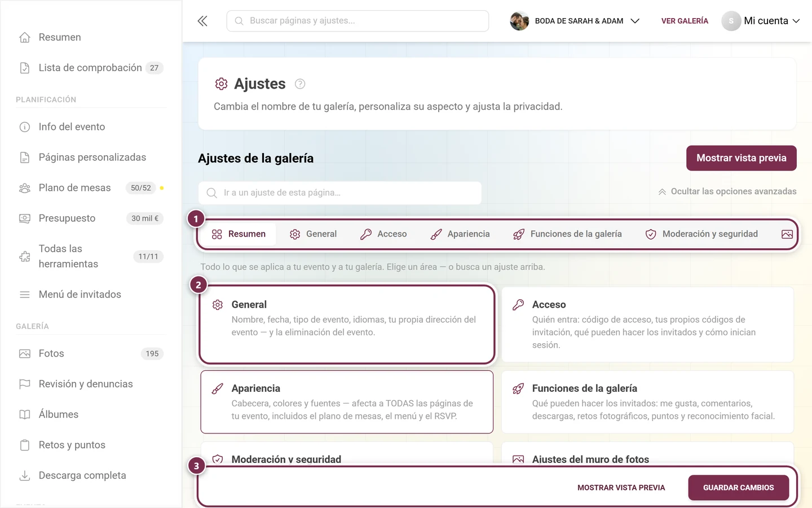Open the Acceso settings card
The height and width of the screenshot is (508, 812).
pyautogui.click(x=647, y=325)
